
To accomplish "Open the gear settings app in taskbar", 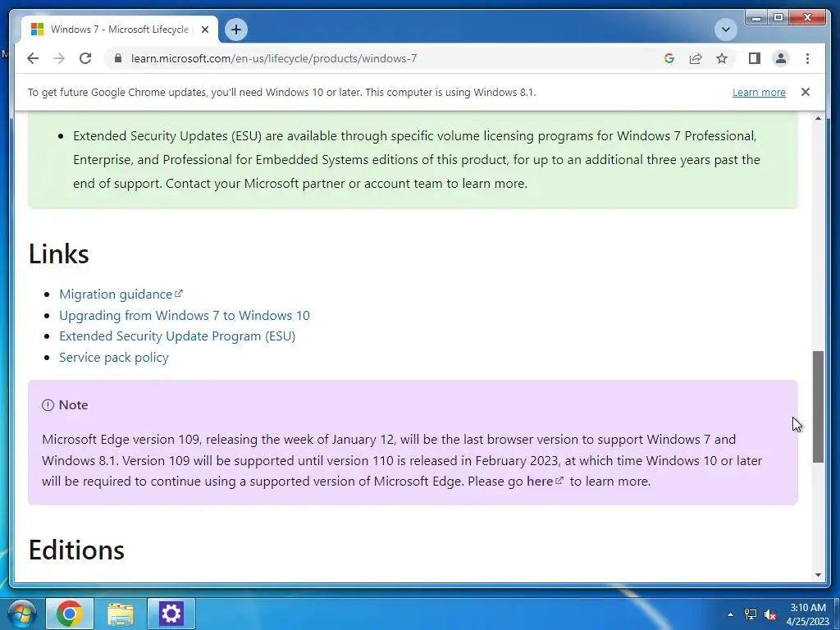I will (x=171, y=614).
